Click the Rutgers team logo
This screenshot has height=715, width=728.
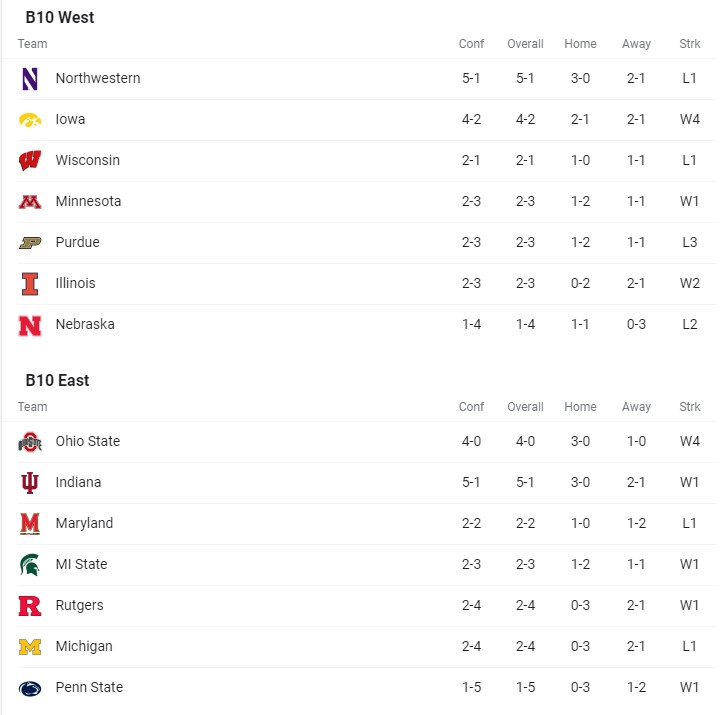30,606
